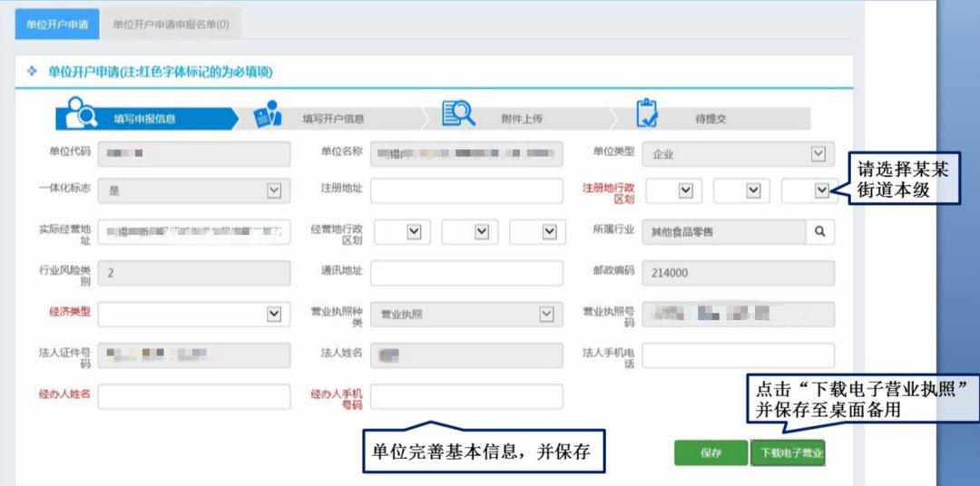Click the 注册地址 input field
This screenshot has height=486, width=980.
466,190
